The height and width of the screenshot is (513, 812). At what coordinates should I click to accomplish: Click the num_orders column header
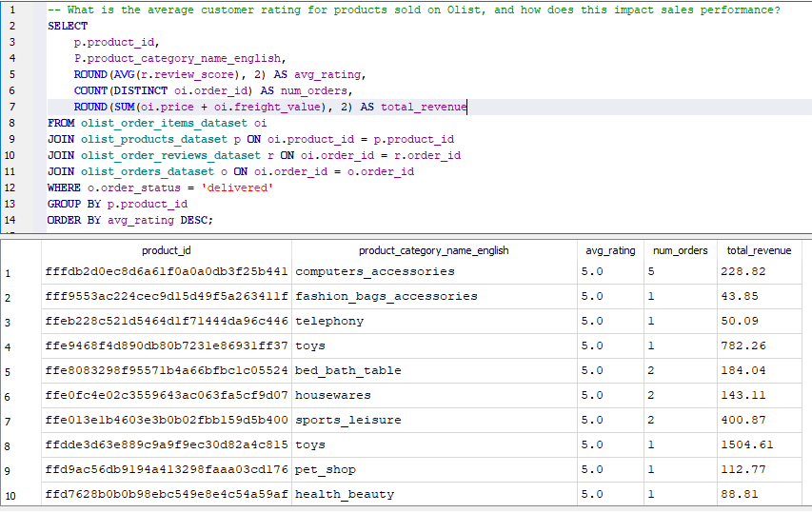click(681, 250)
